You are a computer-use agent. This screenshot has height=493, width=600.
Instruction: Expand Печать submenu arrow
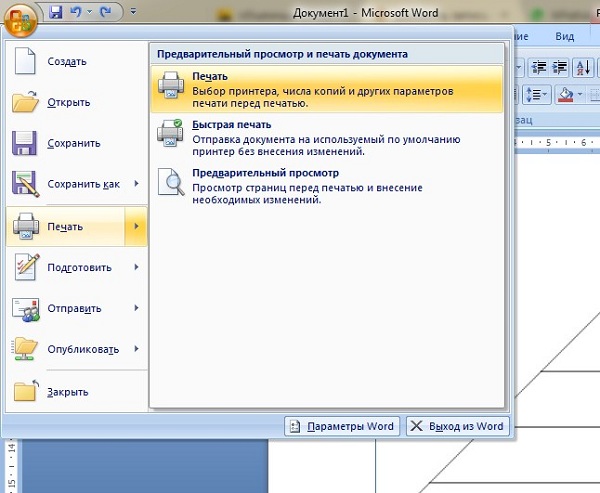point(136,226)
